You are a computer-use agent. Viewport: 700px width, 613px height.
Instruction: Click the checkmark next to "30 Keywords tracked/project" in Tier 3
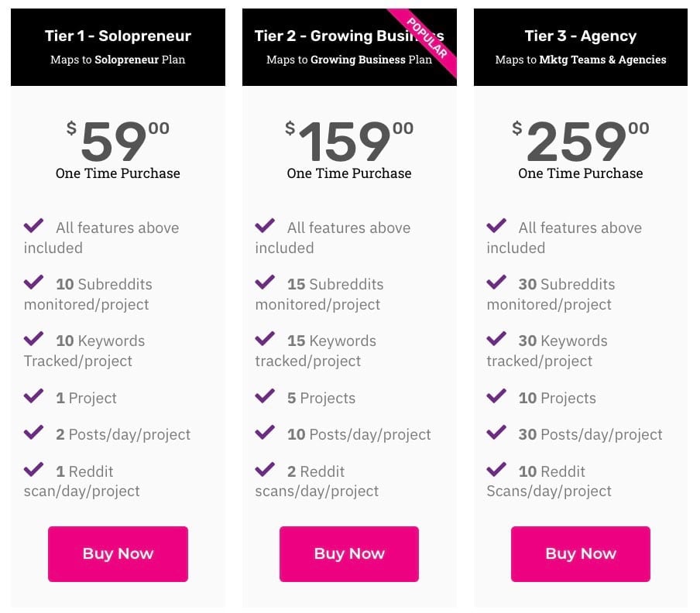[x=496, y=337]
